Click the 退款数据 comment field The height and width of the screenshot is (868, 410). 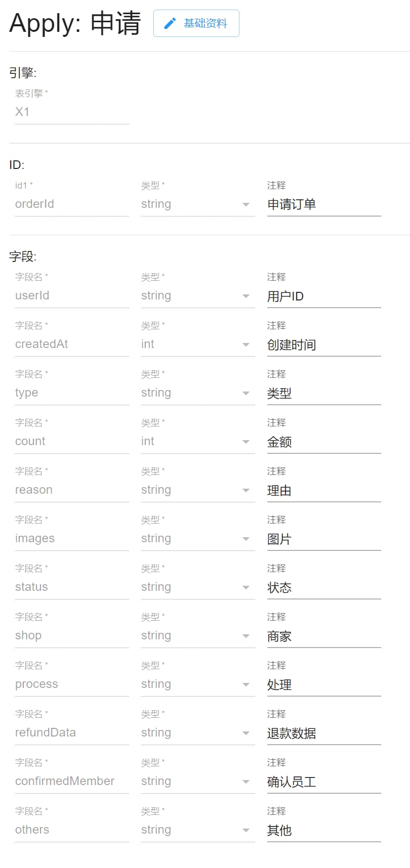(324, 733)
